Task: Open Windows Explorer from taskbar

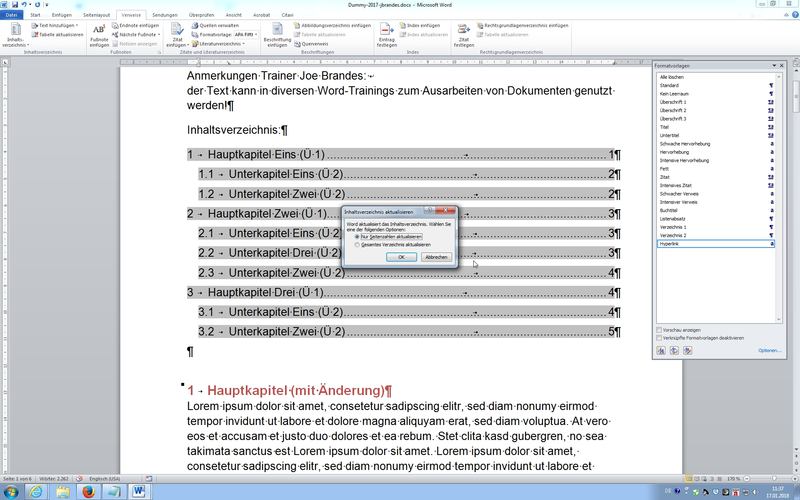Action: click(63, 492)
